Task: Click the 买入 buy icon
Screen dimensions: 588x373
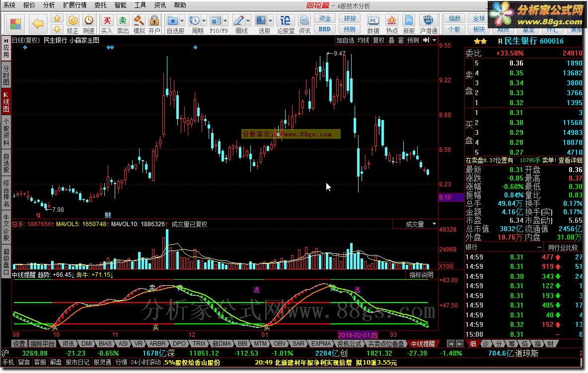Action: (x=107, y=20)
